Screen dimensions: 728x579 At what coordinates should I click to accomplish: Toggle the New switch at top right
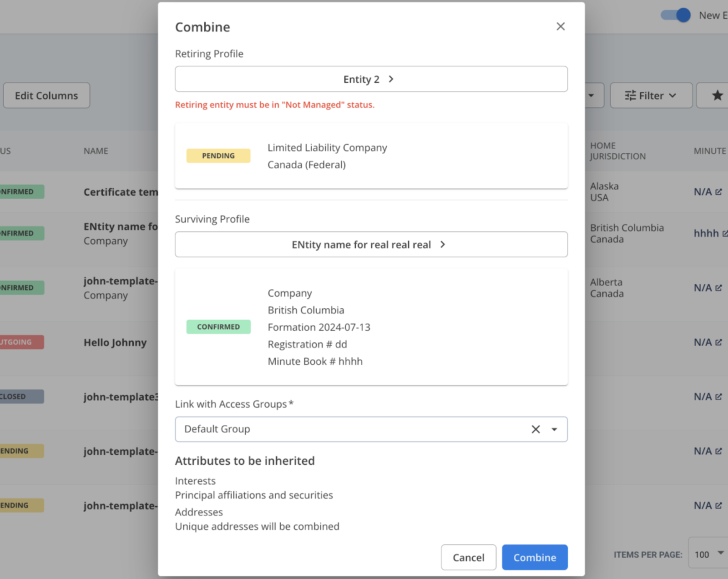pos(676,15)
